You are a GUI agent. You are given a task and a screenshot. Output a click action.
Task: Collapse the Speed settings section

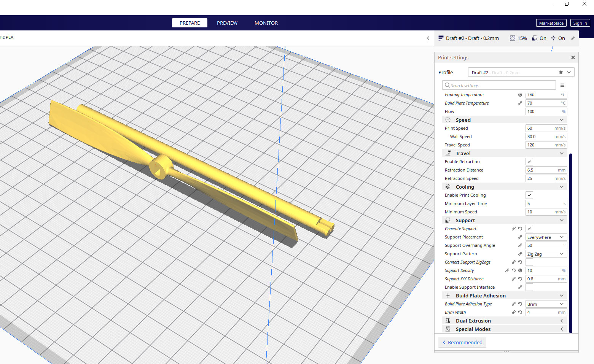505,120
